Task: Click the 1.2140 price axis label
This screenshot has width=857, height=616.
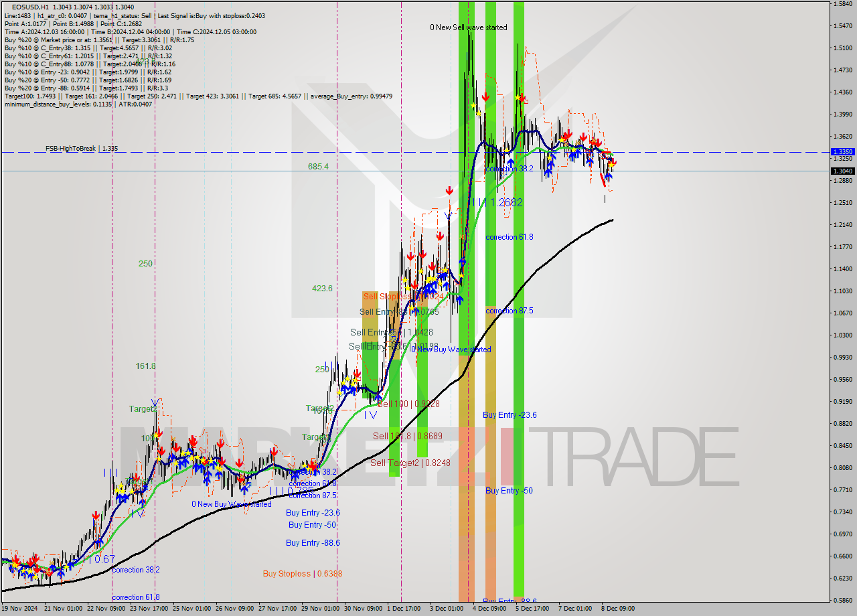Action: 842,224
